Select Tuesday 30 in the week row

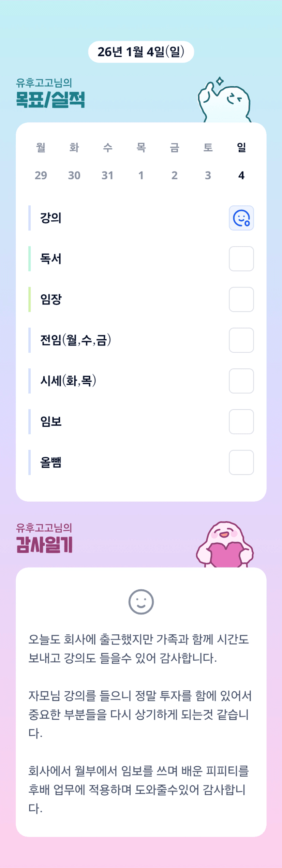coord(74,175)
